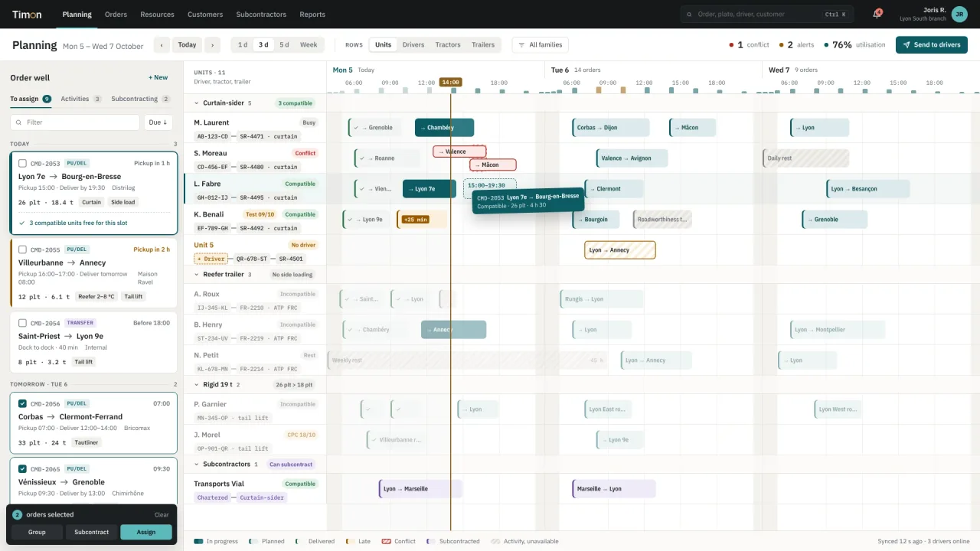The width and height of the screenshot is (980, 551).
Task: Click the Today button
Action: 188,45
